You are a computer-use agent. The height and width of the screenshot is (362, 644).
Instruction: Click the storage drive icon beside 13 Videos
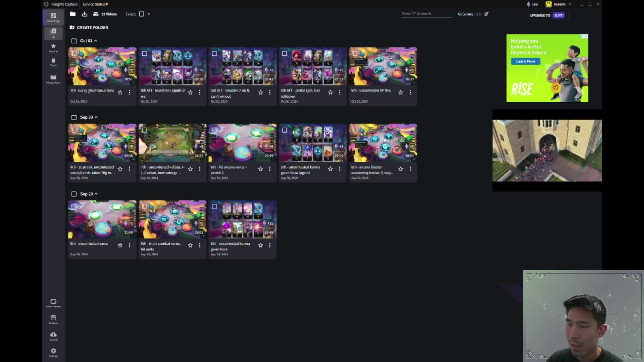(x=96, y=14)
